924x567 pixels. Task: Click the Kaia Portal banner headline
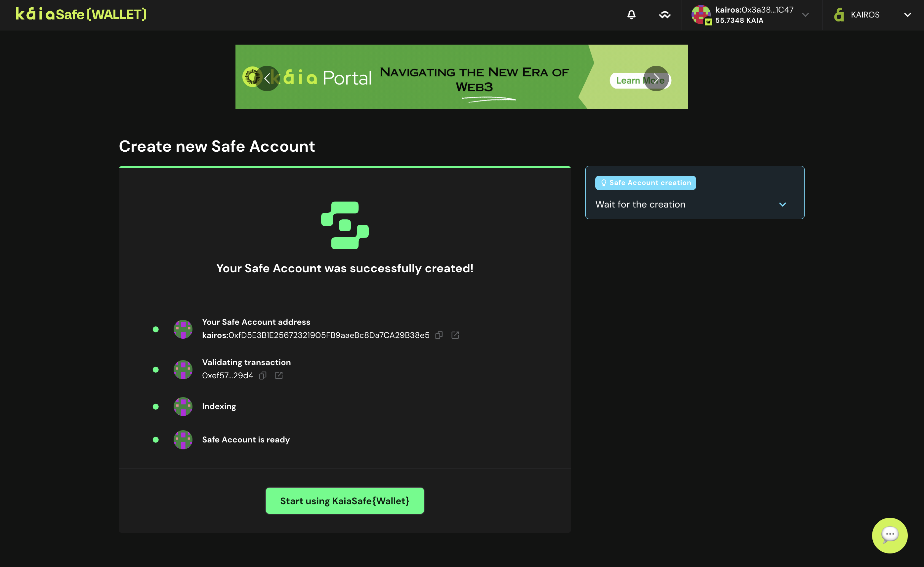pos(474,80)
